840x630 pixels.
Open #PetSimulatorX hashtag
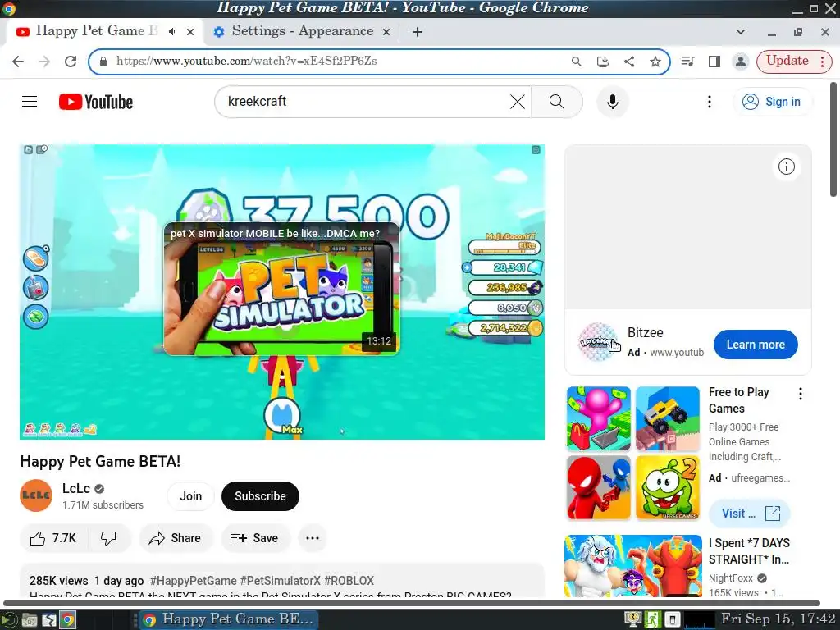281,581
